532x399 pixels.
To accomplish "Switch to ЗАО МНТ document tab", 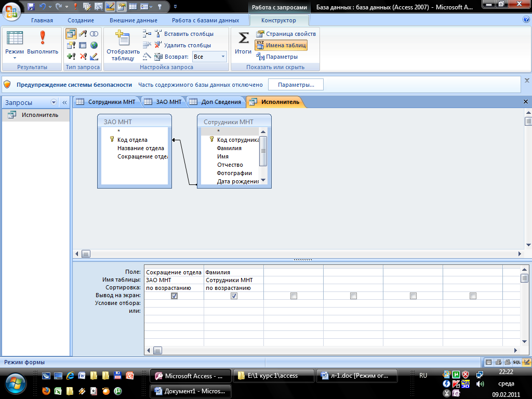I will [163, 102].
